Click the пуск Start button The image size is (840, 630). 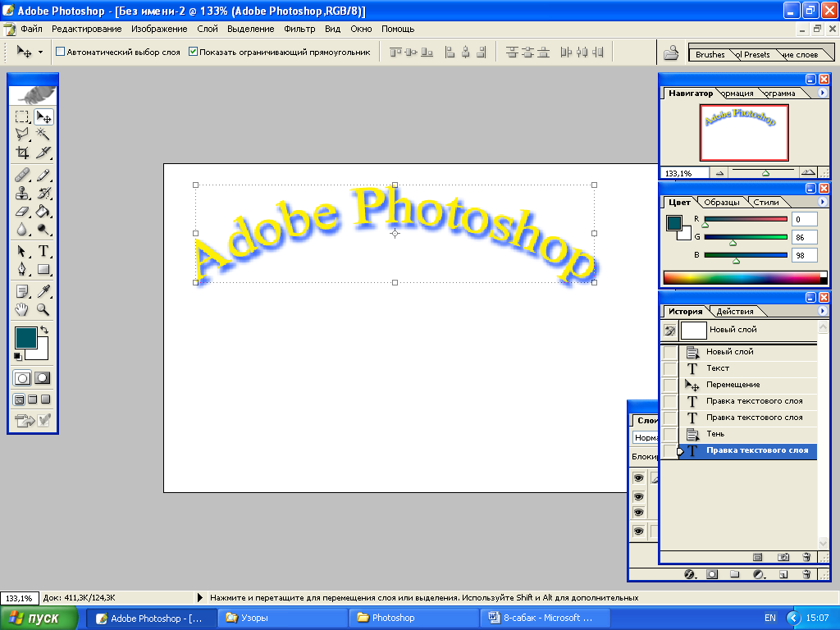[x=39, y=619]
